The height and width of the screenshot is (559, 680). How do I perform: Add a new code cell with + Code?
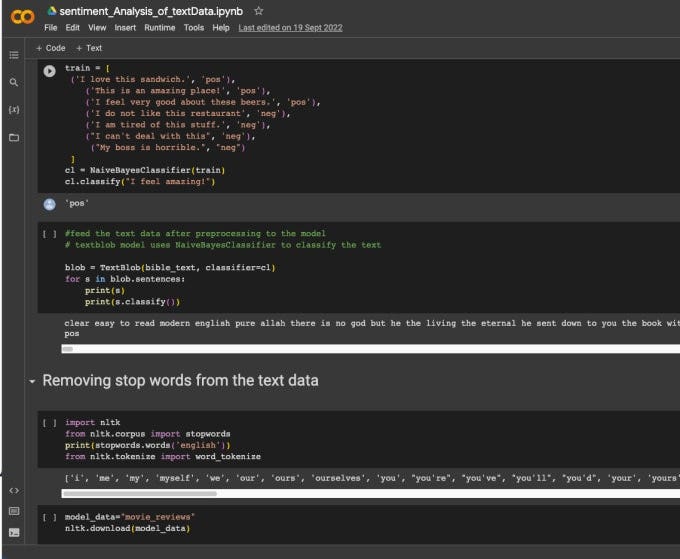[51, 48]
